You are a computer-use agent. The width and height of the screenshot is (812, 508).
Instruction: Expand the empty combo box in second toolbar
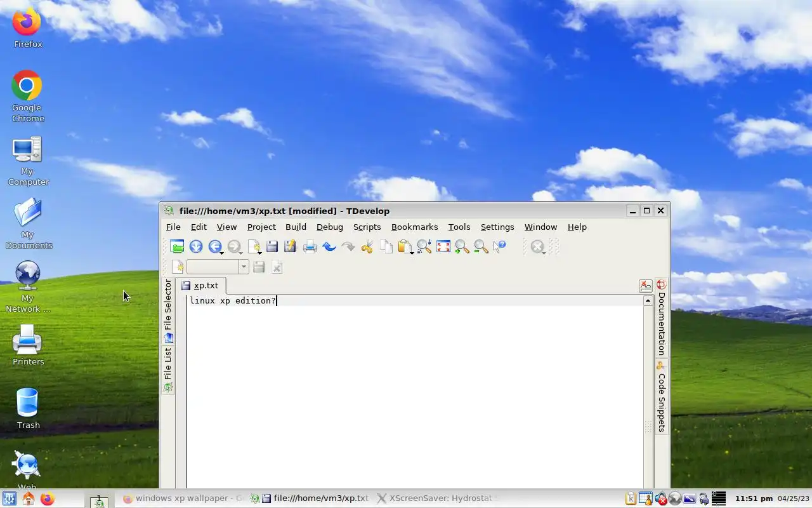(x=244, y=267)
